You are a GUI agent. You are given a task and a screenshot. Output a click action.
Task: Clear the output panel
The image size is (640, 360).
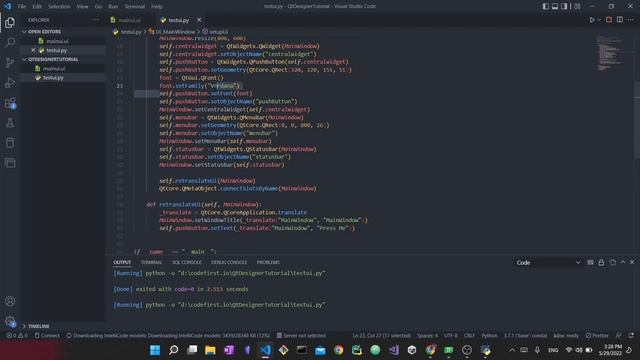tap(590, 262)
